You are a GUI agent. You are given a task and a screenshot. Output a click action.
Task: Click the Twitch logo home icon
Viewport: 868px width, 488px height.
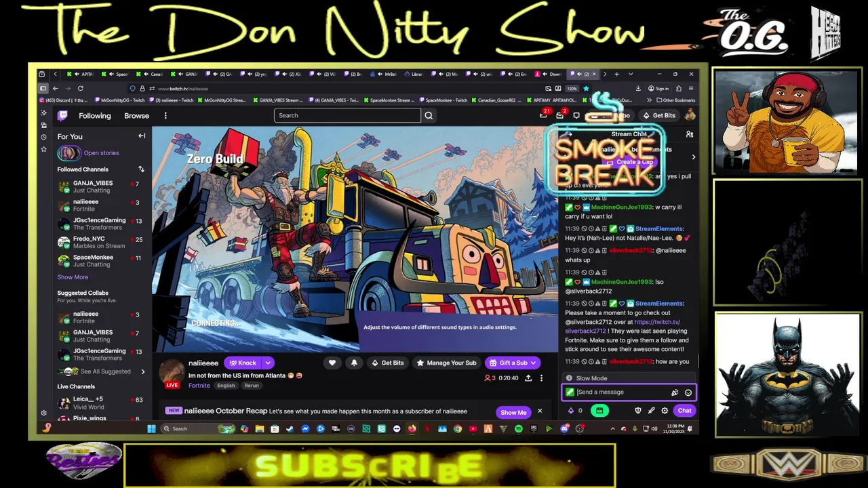pyautogui.click(x=62, y=116)
